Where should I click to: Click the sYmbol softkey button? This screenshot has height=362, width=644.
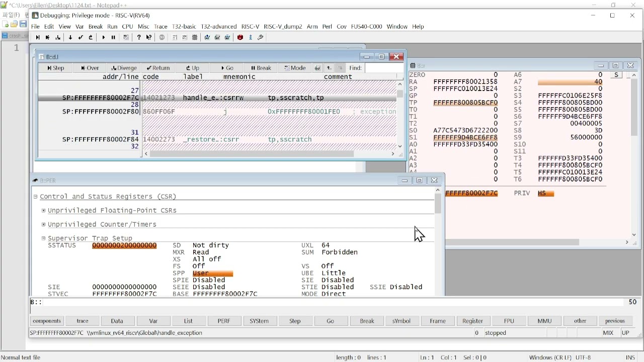click(401, 321)
